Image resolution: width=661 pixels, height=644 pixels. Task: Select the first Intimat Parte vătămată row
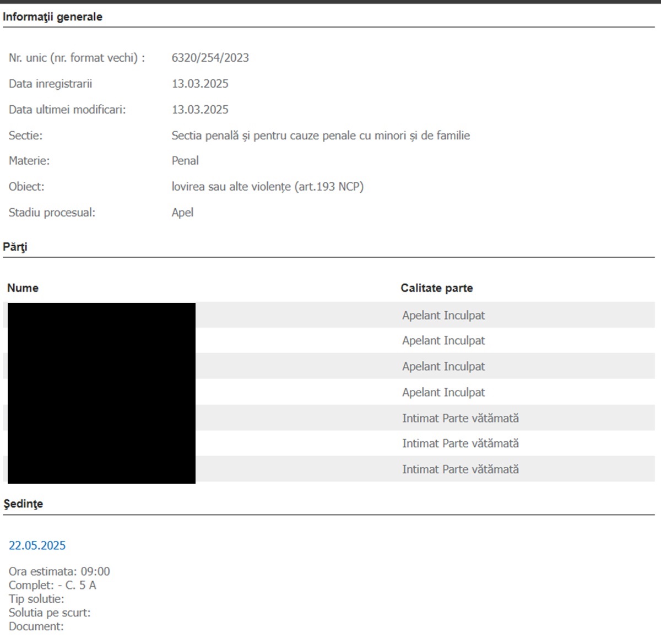tap(329, 418)
